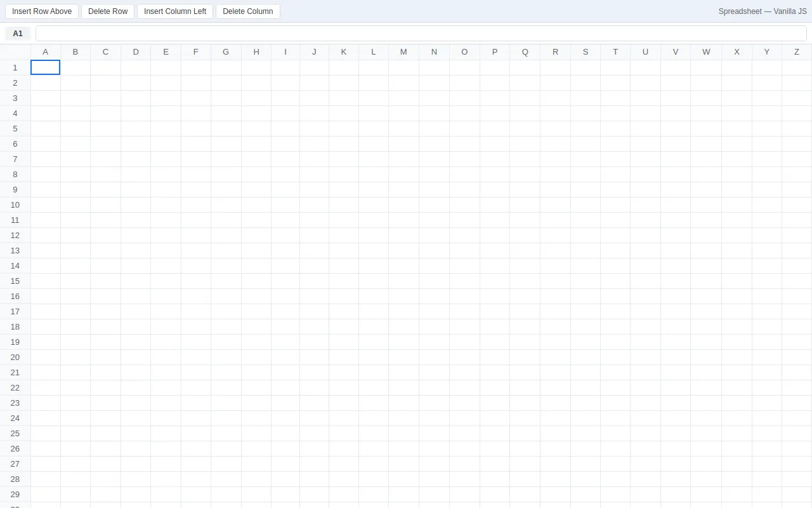Select the top-left corner header cell

pyautogui.click(x=15, y=52)
